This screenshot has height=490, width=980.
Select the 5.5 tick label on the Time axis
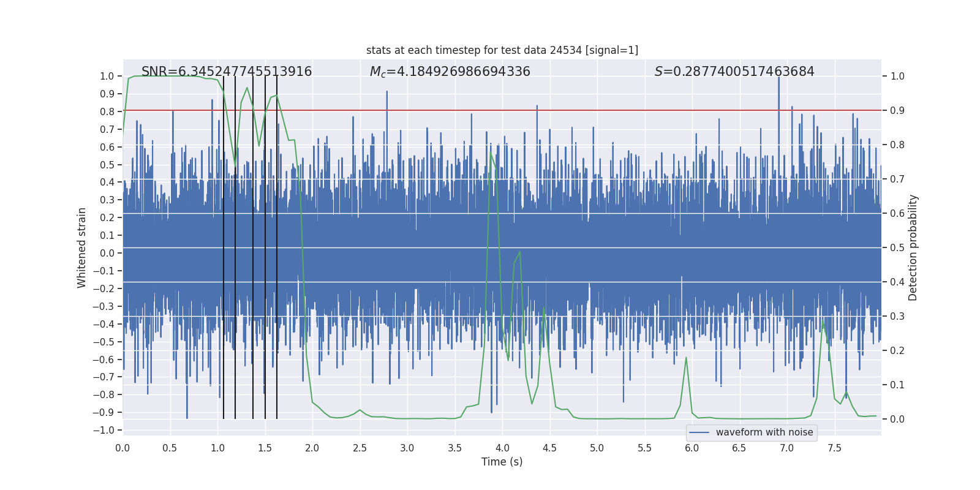tap(644, 448)
